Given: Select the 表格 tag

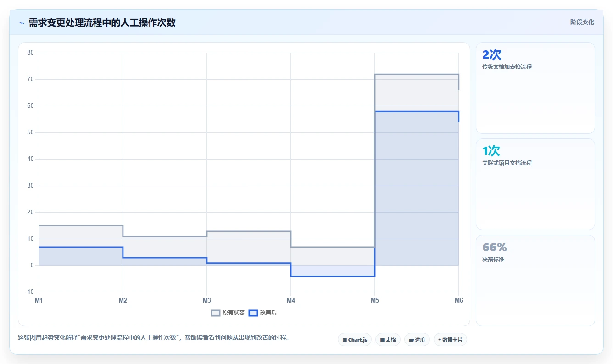Looking at the screenshot, I should point(388,340).
